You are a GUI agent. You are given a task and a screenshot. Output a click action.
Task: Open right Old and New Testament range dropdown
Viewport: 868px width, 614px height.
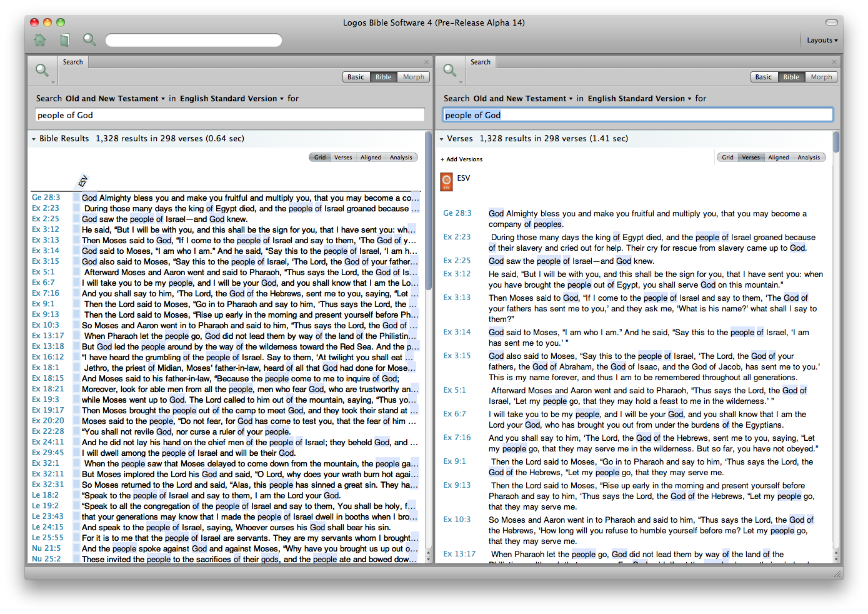click(523, 98)
